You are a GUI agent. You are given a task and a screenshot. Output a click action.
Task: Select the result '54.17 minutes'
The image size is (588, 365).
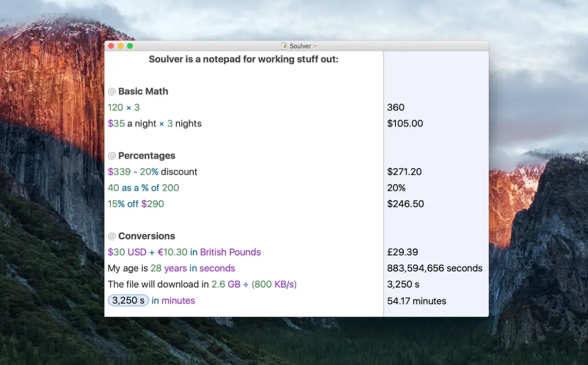click(x=417, y=301)
